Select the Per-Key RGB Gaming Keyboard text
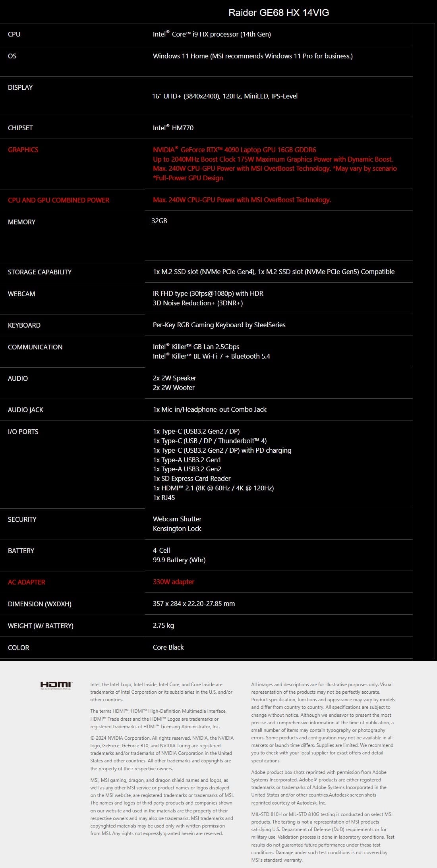Image resolution: width=437 pixels, height=868 pixels. pyautogui.click(x=219, y=325)
